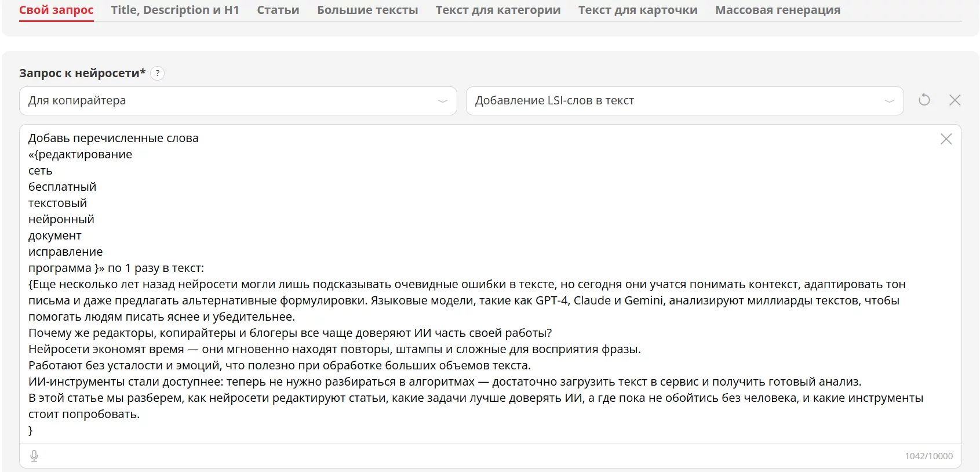The image size is (980, 472).
Task: Click the Запрос к нейросети field label
Action: (x=82, y=74)
